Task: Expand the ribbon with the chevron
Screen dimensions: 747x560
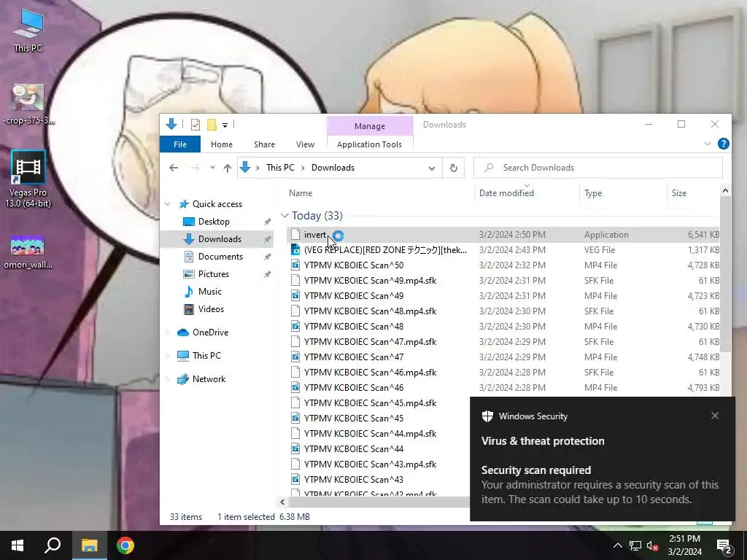Action: point(708,144)
